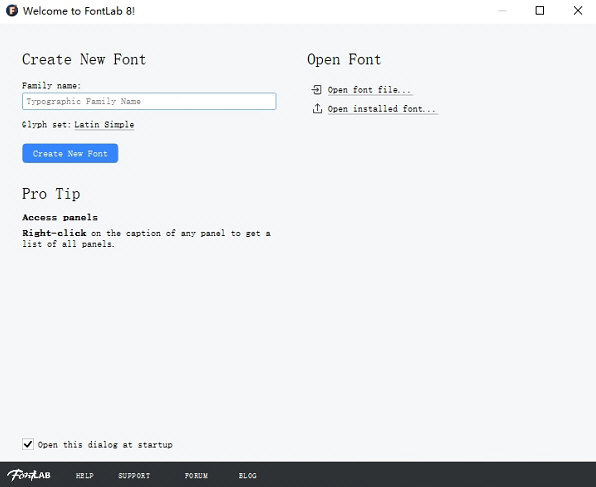The width and height of the screenshot is (596, 487).
Task: Close the Welcome to FontLab dialog
Action: point(578,11)
